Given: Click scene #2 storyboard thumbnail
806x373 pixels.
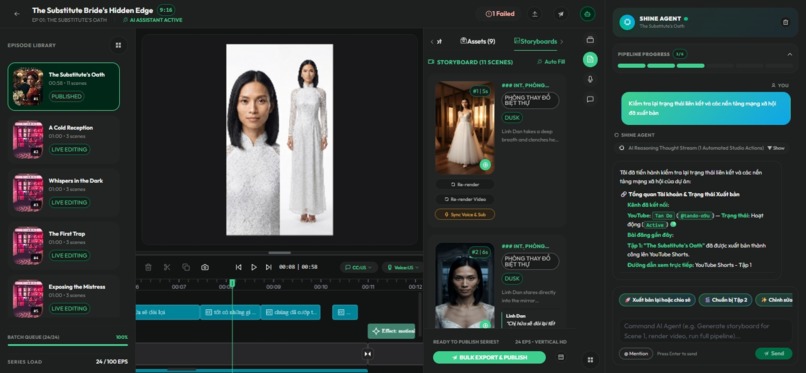Looking at the screenshot, I should point(465,286).
